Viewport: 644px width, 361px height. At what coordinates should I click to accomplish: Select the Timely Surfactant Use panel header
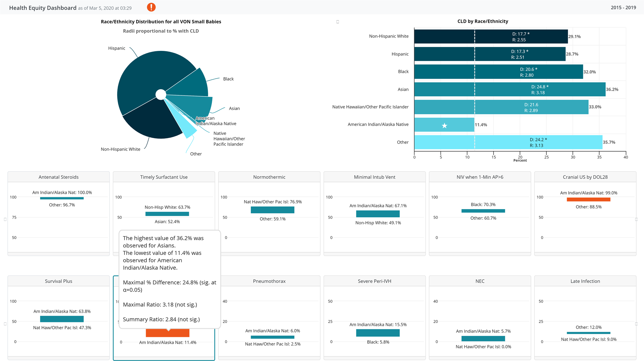(163, 177)
